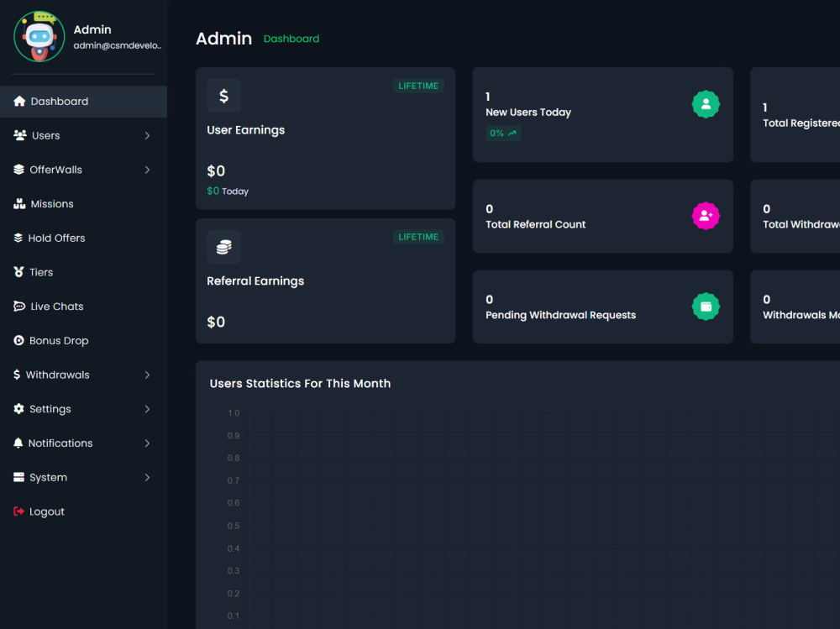Click the green wallet badge on Pending Withdrawal Requests
Image resolution: width=840 pixels, height=629 pixels.
[706, 307]
